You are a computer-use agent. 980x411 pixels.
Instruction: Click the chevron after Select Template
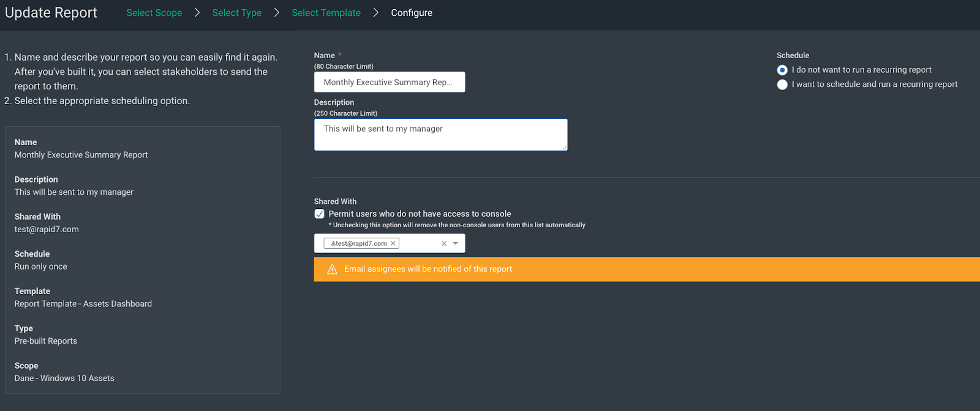pyautogui.click(x=376, y=13)
